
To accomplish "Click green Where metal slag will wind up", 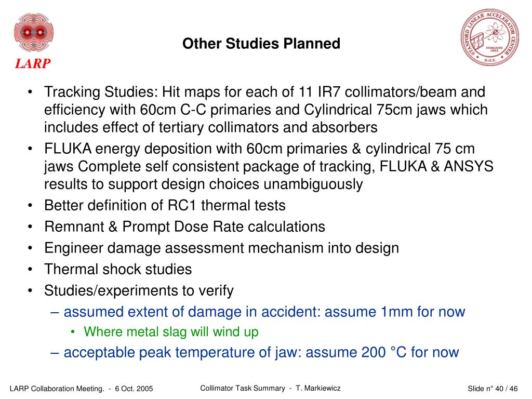I will point(171,332).
